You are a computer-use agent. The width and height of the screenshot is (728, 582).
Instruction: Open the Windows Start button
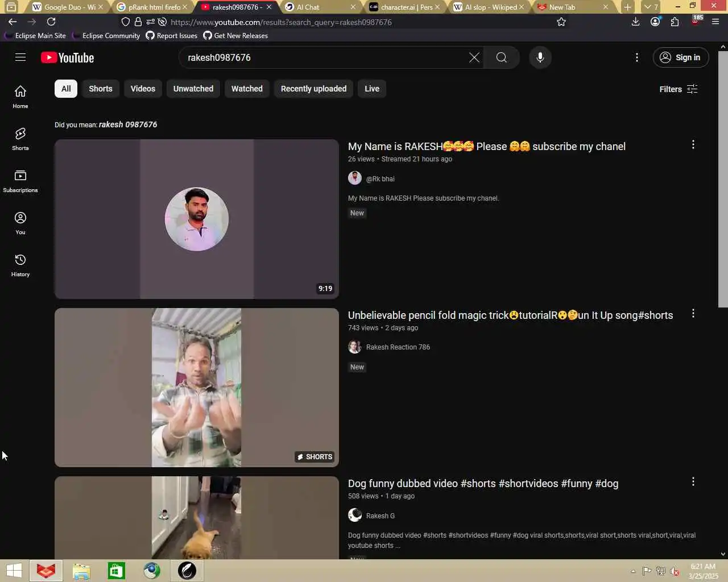tap(14, 571)
